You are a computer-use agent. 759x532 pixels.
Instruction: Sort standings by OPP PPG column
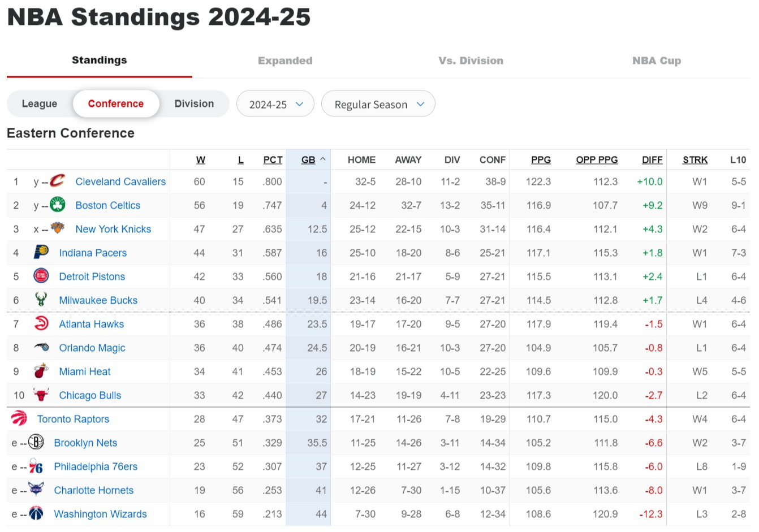pos(597,160)
